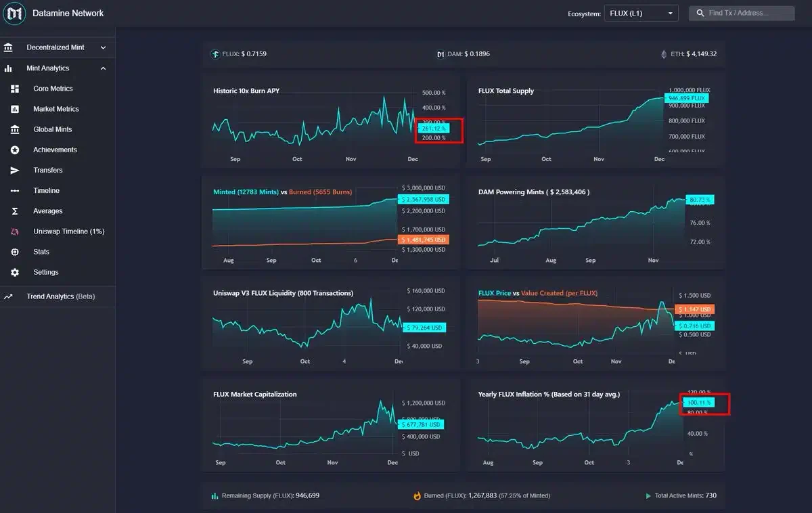Click the Datamine Network title text
812x513 pixels.
pos(68,13)
